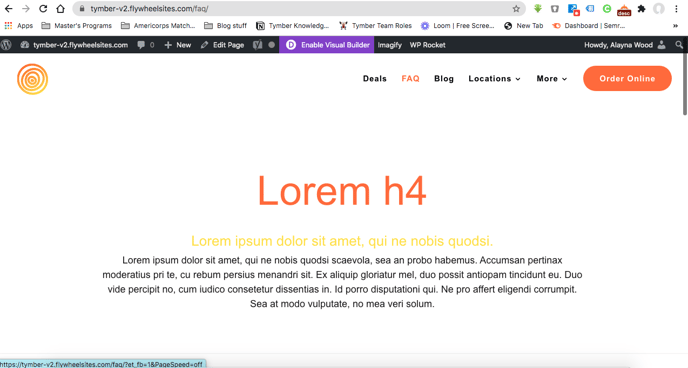
Task: Open the Apps grid shortcut
Action: 19,26
